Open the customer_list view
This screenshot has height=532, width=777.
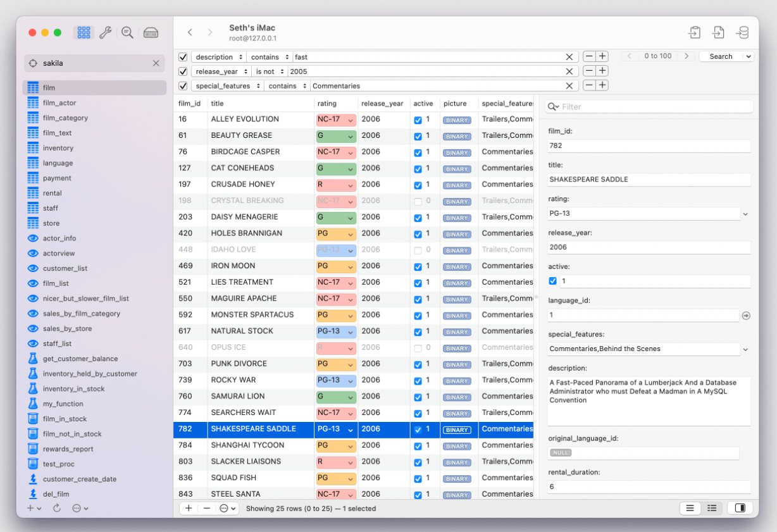pos(65,268)
